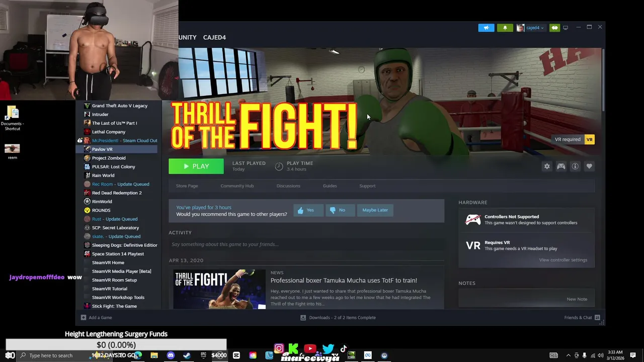Select Space Station 14 Playtest
Viewport: 644px width, 362px height.
click(x=118, y=254)
